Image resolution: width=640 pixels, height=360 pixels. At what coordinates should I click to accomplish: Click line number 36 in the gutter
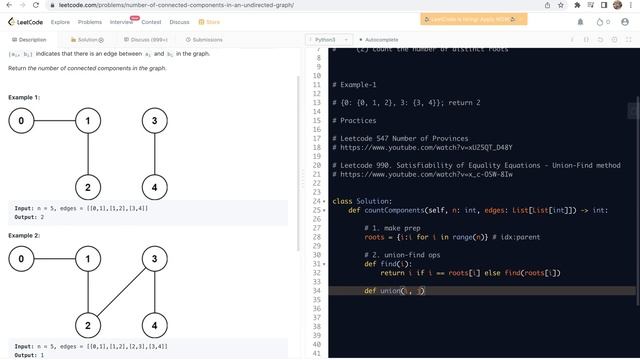317,309
